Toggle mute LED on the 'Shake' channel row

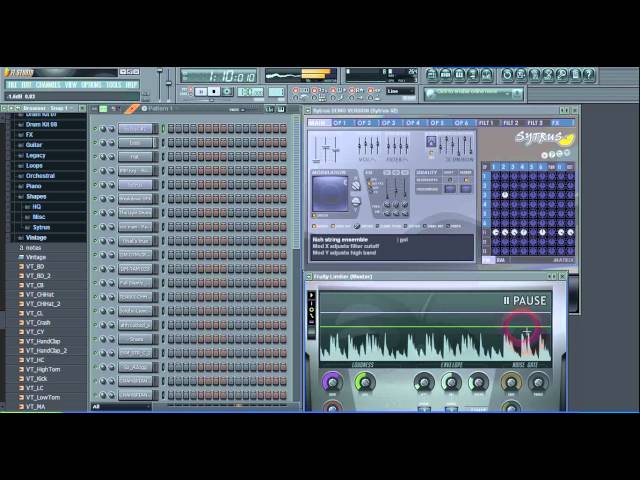95,339
